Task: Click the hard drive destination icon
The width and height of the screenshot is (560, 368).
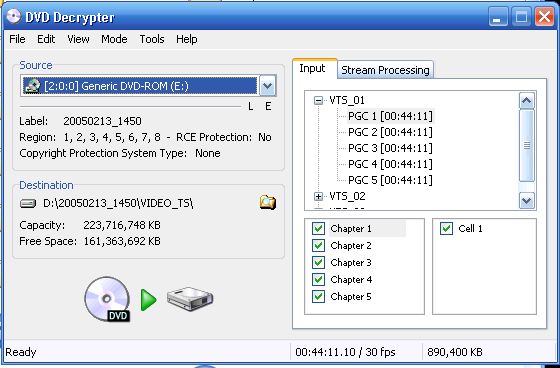Action: coord(190,299)
